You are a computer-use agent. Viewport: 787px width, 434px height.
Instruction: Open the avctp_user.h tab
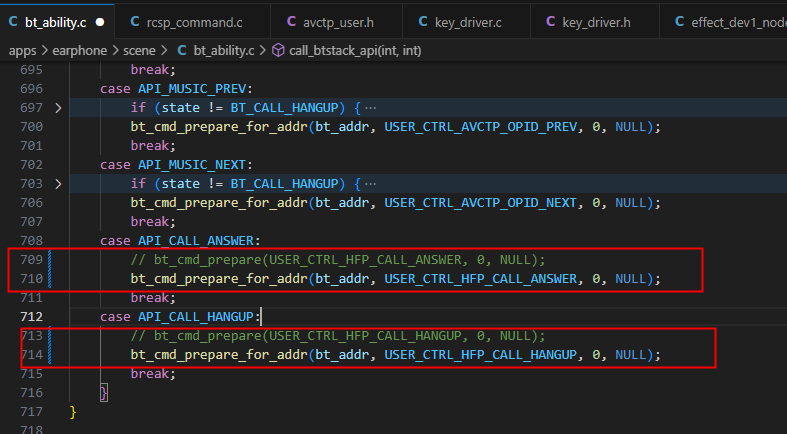coord(336,22)
